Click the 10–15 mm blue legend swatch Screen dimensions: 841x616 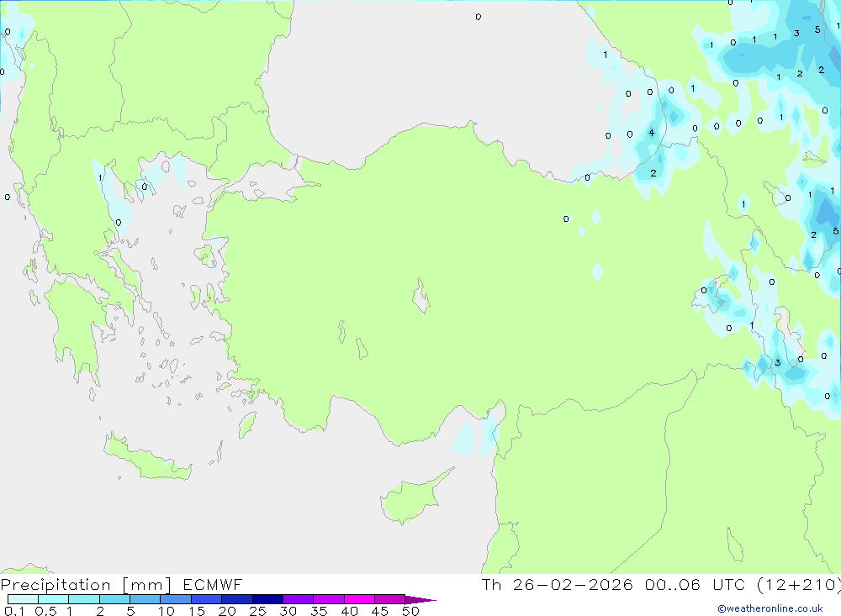(176, 599)
